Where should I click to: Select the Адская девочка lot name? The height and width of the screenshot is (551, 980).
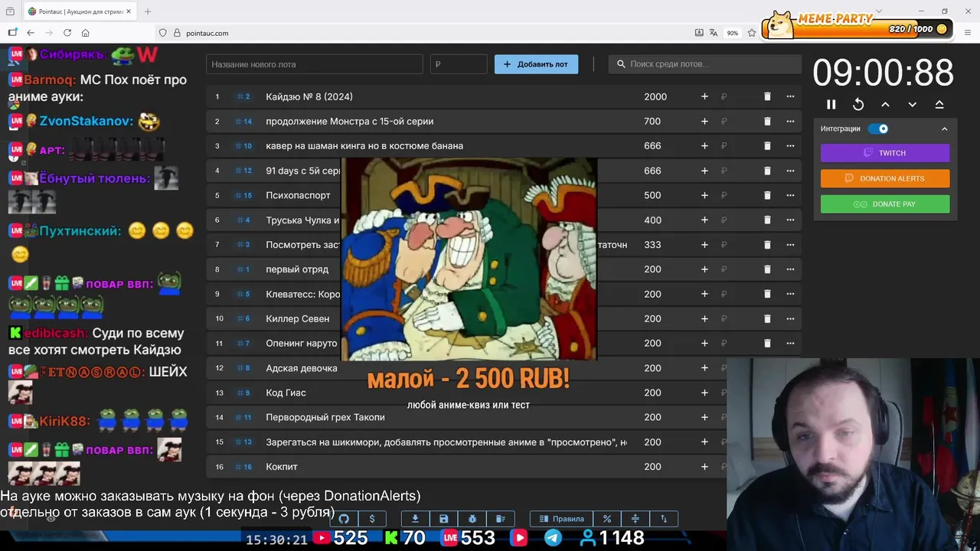[x=302, y=368]
